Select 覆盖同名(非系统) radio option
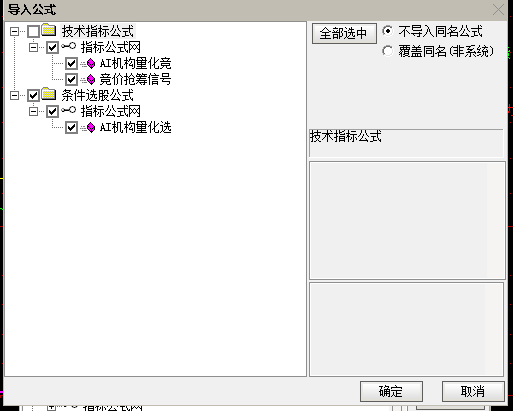Screen dimensions: 513x411 coord(387,51)
